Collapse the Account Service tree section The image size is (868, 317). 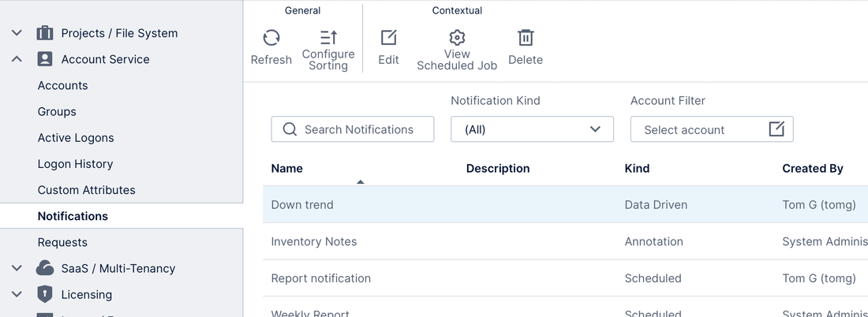point(17,59)
